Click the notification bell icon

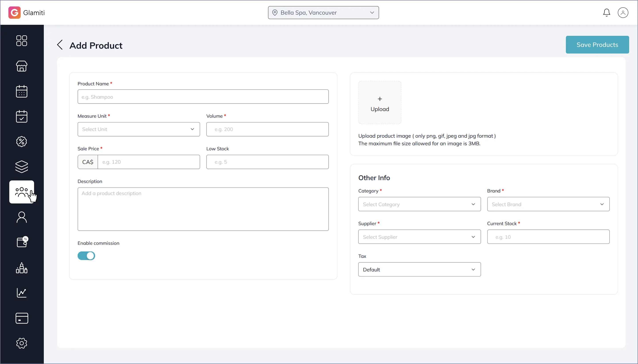click(607, 13)
